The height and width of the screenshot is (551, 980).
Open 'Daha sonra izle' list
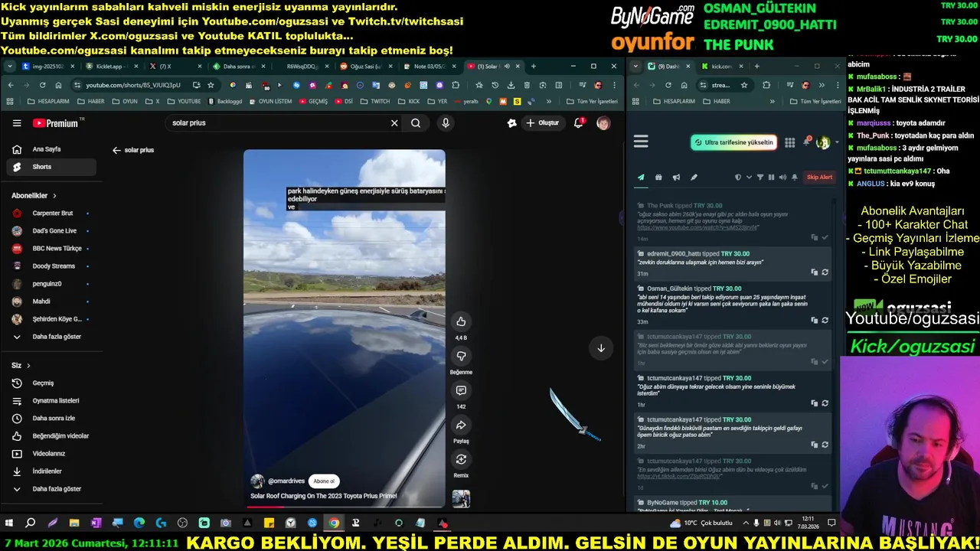[x=52, y=419]
